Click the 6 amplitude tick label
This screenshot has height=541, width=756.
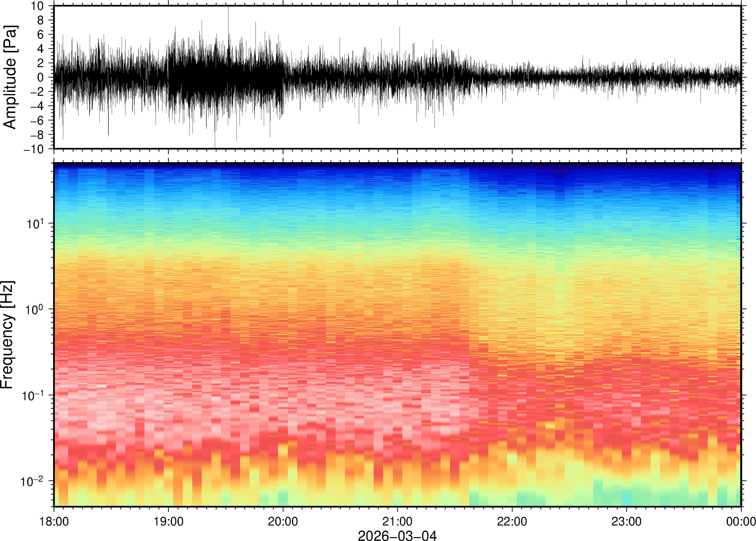41,35
